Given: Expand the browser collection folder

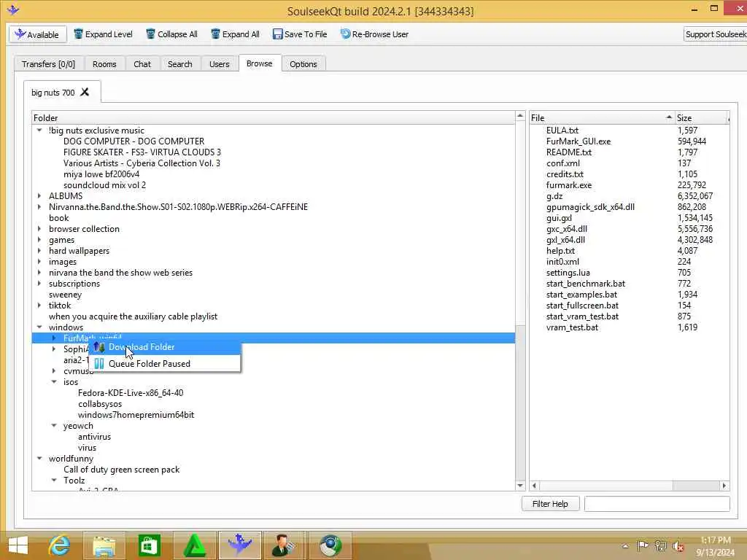Looking at the screenshot, I should [39, 228].
